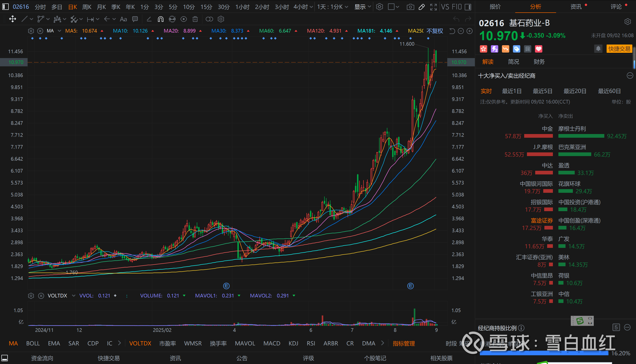Image resolution: width=636 pixels, height=364 pixels.
Task: Click the 快捷交易 orange button
Action: coord(619,49)
